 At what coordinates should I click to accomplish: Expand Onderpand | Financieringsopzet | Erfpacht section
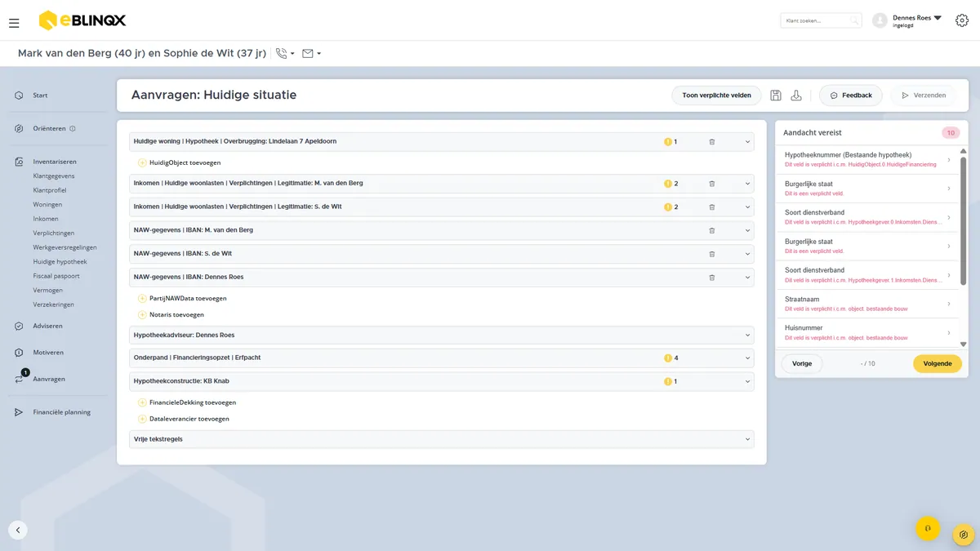(x=747, y=358)
